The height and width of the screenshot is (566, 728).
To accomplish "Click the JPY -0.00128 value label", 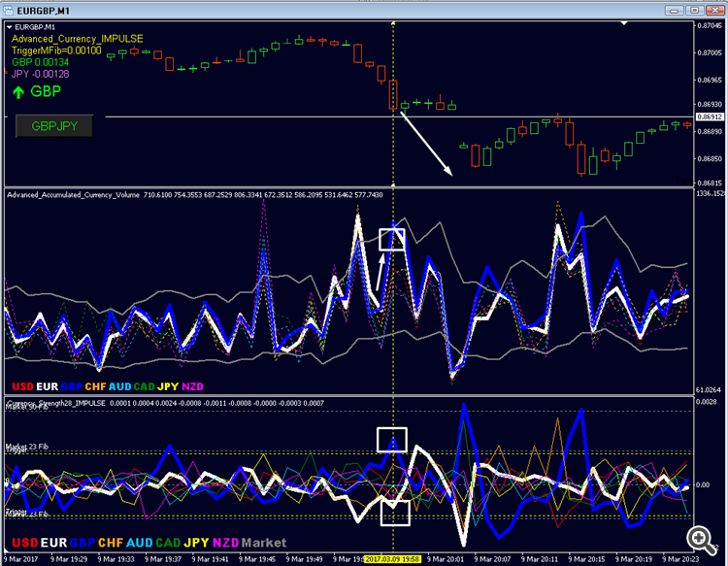I will coord(41,74).
